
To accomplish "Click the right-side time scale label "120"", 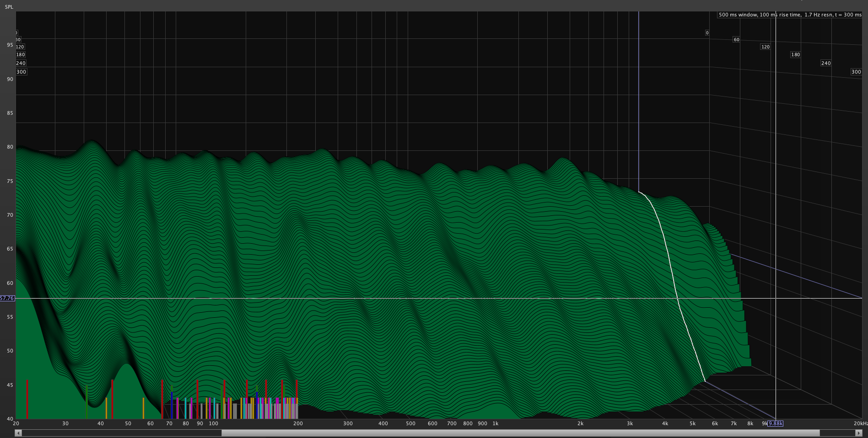I will (766, 47).
